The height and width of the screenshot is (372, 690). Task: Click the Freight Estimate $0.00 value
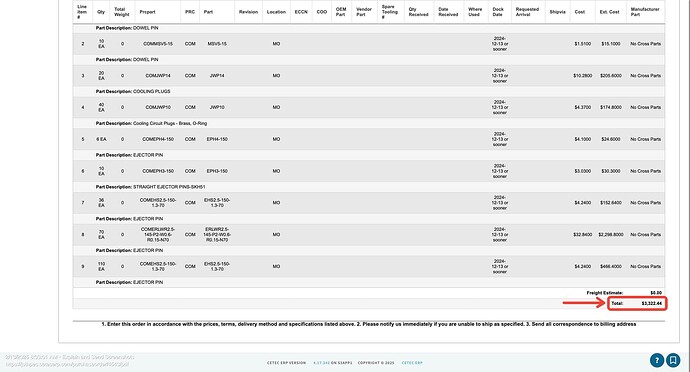[x=656, y=293]
